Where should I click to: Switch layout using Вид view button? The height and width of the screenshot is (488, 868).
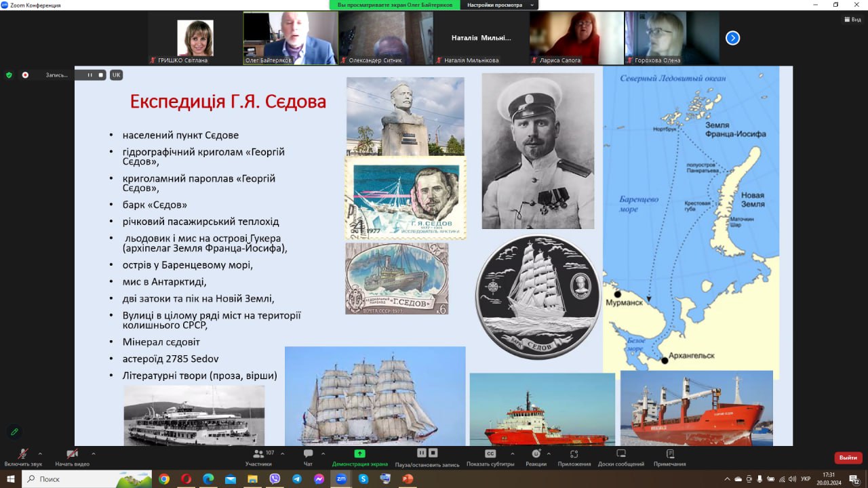click(x=852, y=20)
